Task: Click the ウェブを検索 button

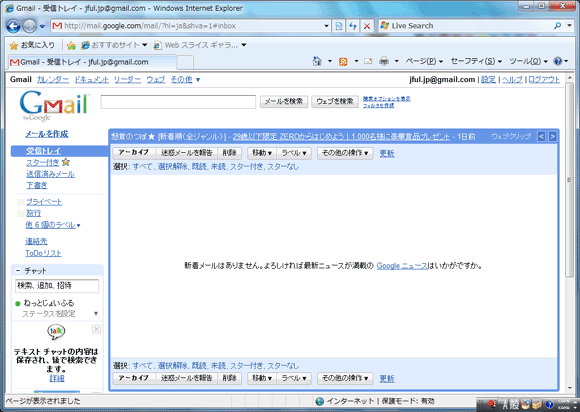Action: point(335,101)
